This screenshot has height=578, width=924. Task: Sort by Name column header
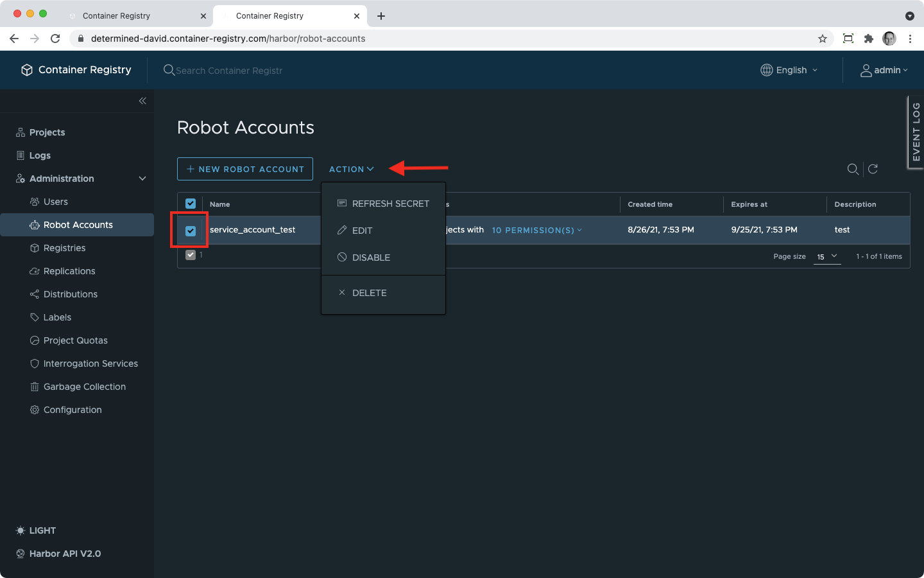pos(220,204)
